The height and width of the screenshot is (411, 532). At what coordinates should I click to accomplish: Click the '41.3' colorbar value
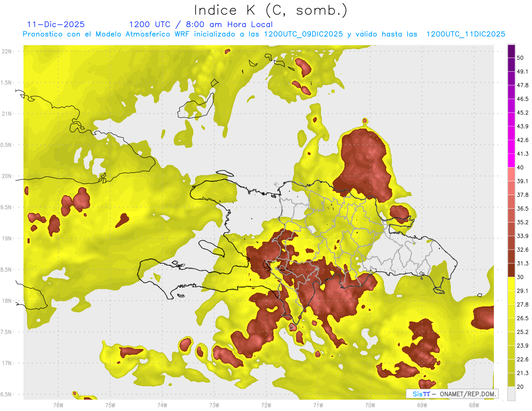[x=523, y=154]
